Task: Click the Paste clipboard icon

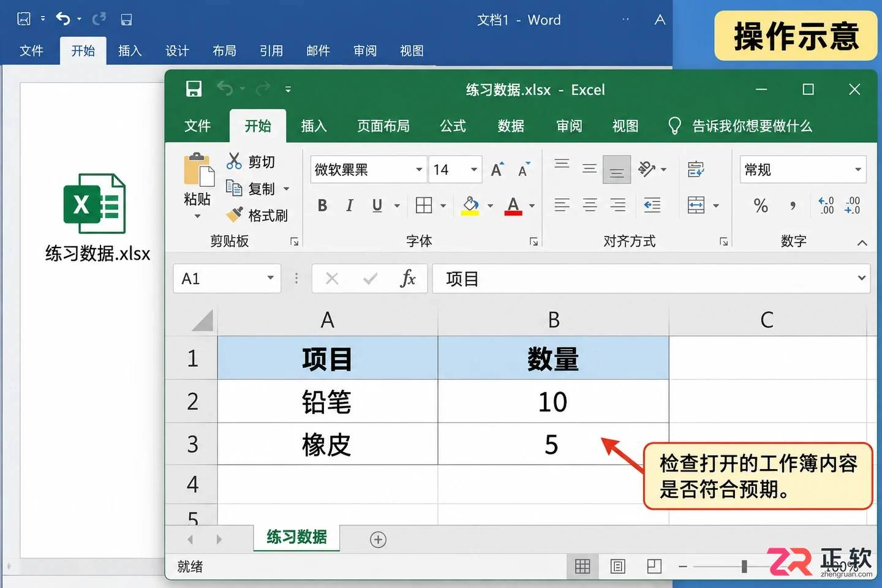Action: click(x=198, y=170)
